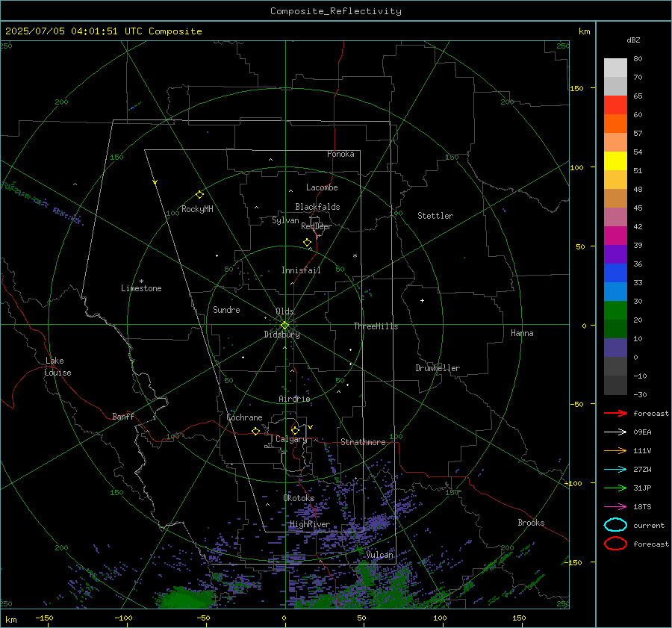Click the cyan current ellipse icon
The image size is (672, 628).
pyautogui.click(x=615, y=525)
